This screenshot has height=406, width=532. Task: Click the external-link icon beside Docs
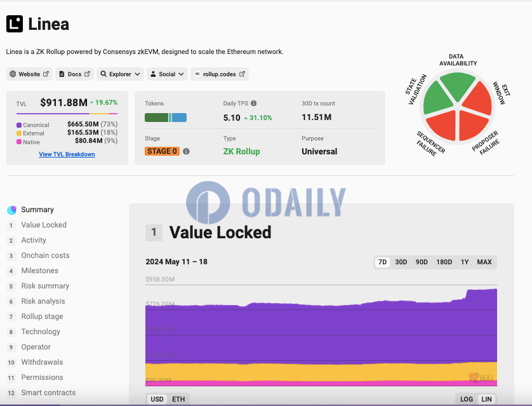[x=87, y=74]
